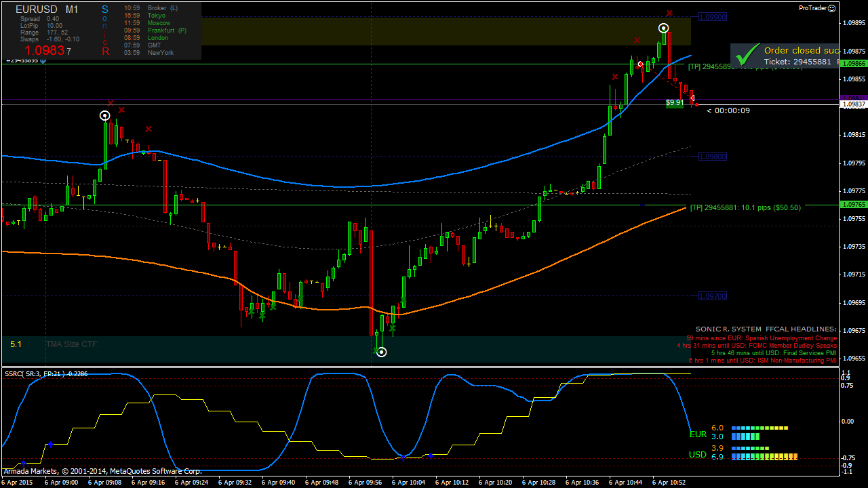Viewport: 868px width, 488px height.
Task: Click the 6 Apr 10:04 time axis label
Action: (409, 483)
